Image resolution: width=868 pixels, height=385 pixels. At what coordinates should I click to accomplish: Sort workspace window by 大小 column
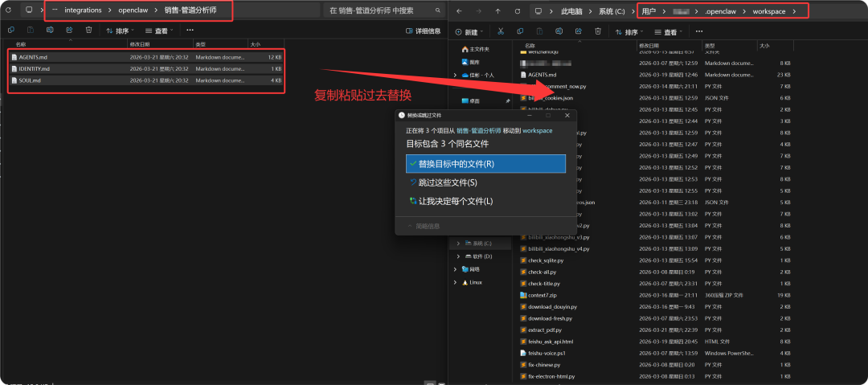(x=775, y=45)
